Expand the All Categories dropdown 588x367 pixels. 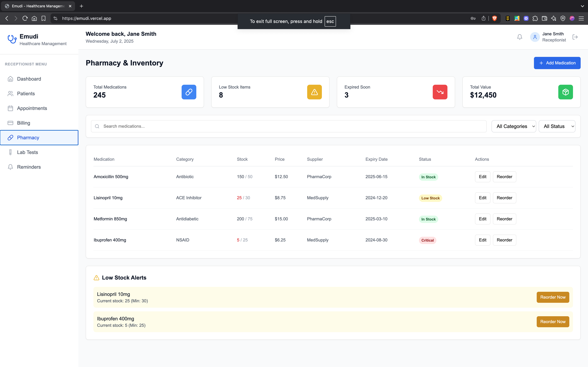tap(514, 126)
